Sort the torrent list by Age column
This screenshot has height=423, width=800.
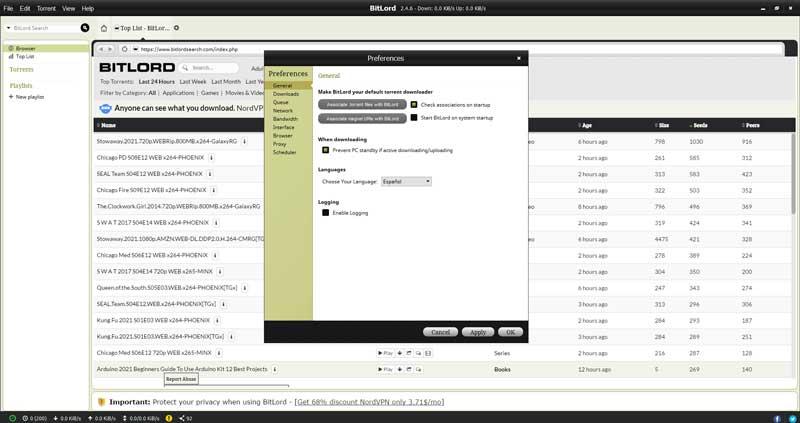[585, 126]
